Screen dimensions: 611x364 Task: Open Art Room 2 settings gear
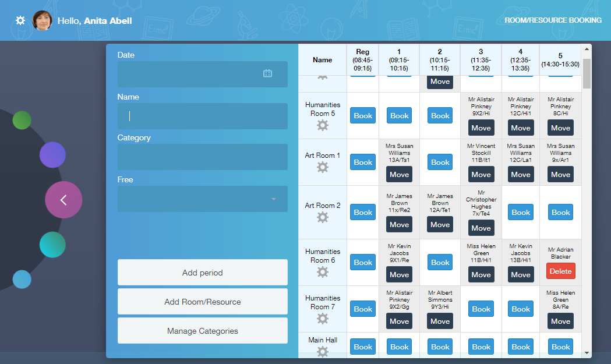click(322, 217)
